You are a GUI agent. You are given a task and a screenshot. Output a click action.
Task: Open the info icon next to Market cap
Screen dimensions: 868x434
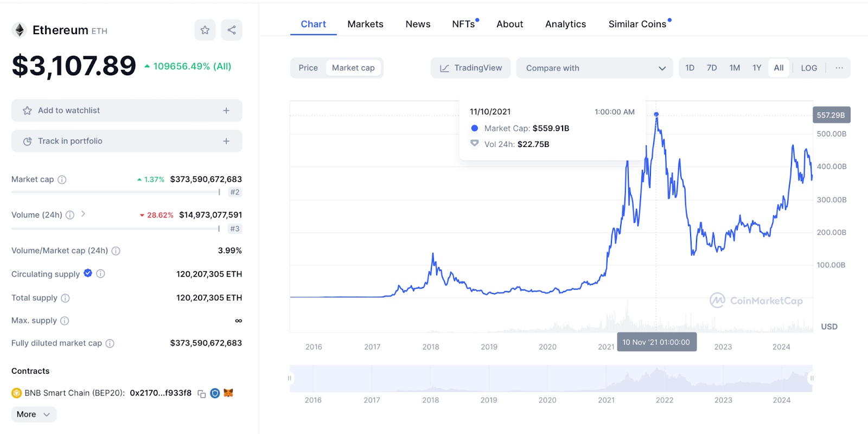coord(62,180)
